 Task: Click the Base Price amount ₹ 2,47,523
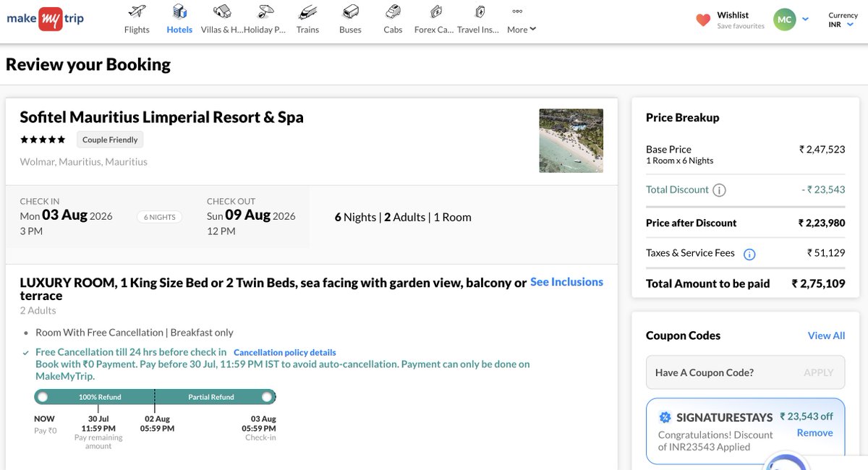coord(822,150)
